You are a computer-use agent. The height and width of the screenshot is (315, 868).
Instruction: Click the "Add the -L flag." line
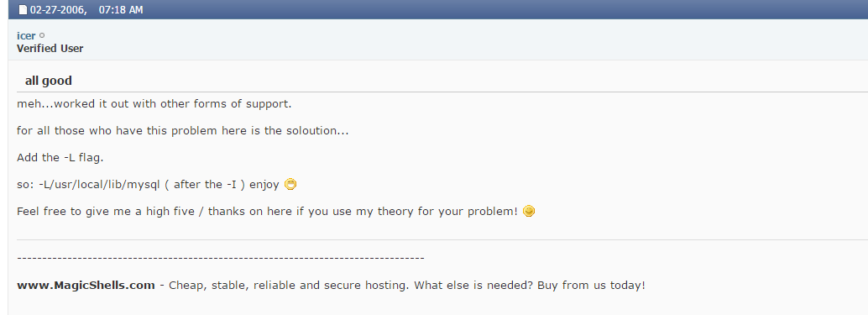[x=60, y=158]
